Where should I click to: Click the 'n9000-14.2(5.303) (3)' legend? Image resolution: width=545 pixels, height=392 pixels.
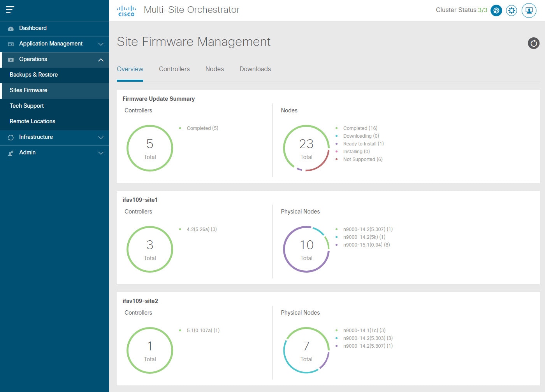click(x=368, y=338)
